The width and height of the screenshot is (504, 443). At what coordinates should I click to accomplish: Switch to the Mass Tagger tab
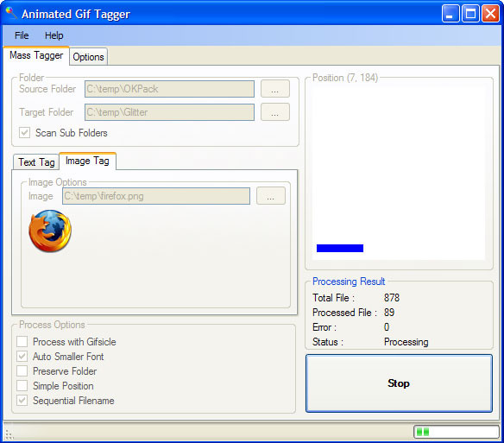[36, 55]
